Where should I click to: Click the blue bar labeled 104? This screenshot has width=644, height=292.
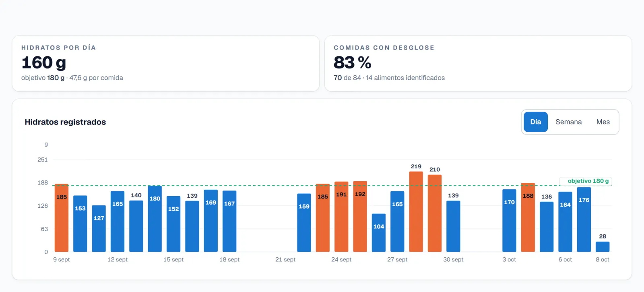(379, 233)
